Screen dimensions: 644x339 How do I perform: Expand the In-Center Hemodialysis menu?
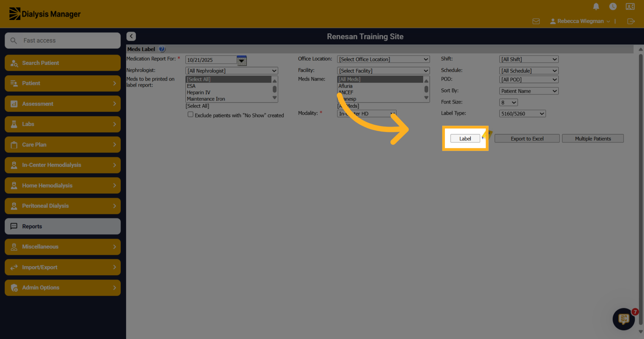(63, 165)
